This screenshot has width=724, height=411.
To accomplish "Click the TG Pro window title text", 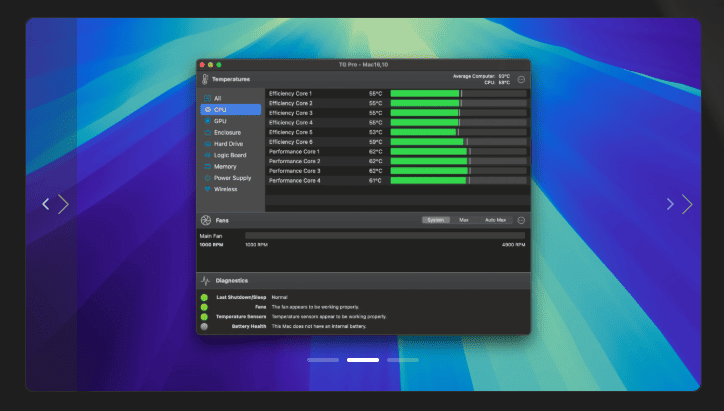I will 363,65.
